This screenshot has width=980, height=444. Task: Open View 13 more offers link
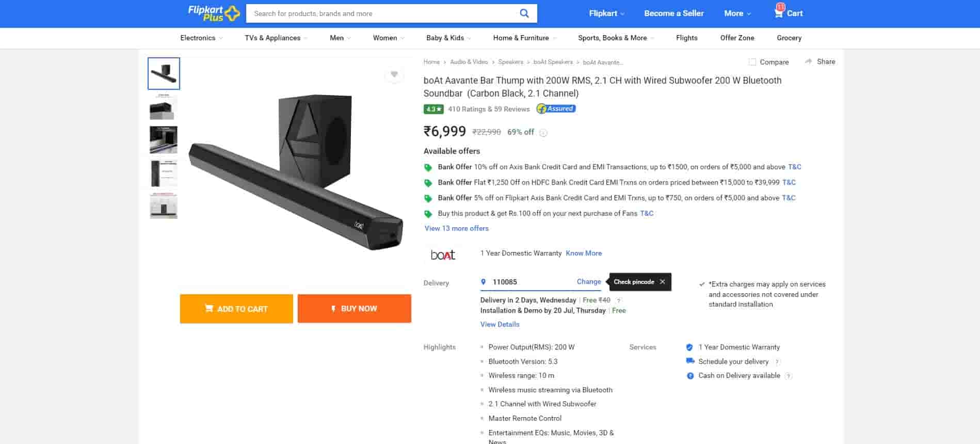point(456,228)
